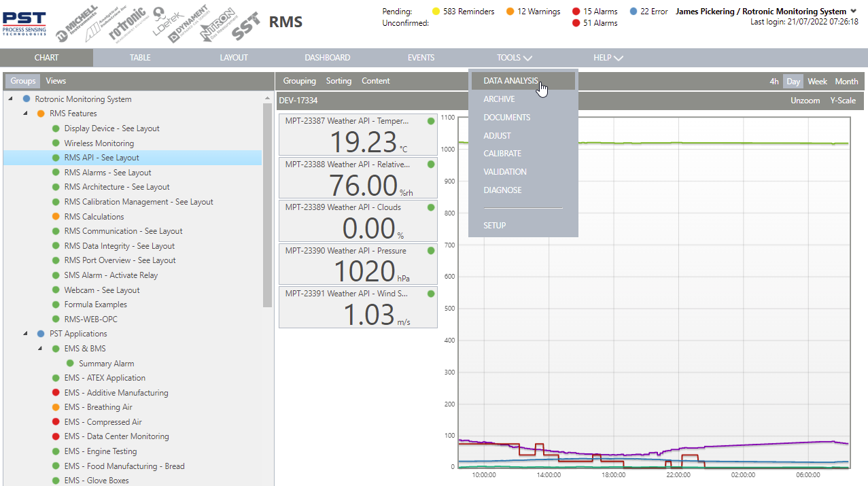Click orange dot beside RMS Calculations
This screenshot has width=868, height=486.
click(56, 217)
